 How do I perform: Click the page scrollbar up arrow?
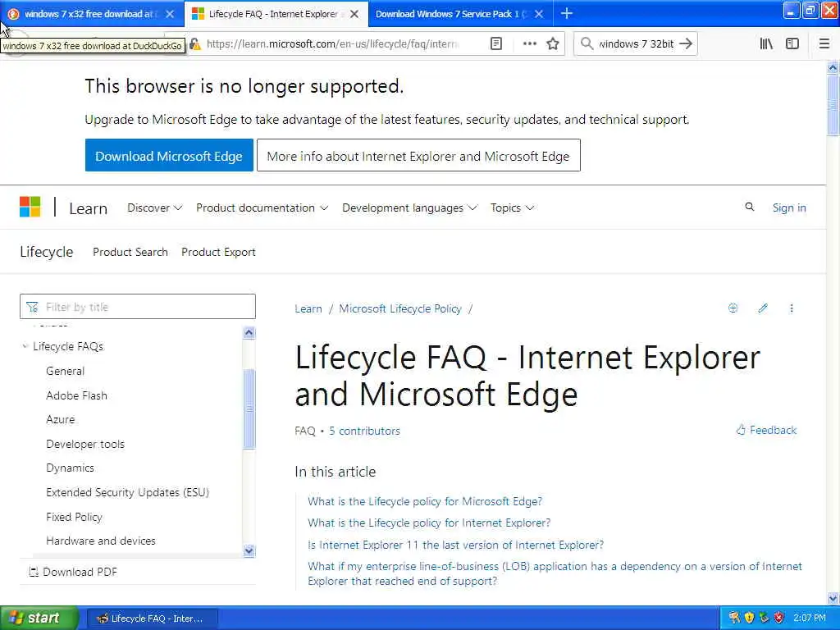point(833,67)
